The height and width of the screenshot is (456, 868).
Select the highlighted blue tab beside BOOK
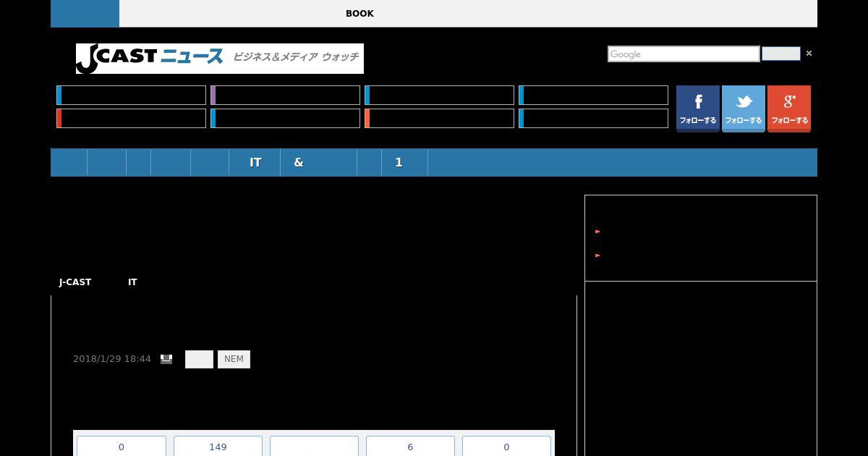click(x=85, y=14)
